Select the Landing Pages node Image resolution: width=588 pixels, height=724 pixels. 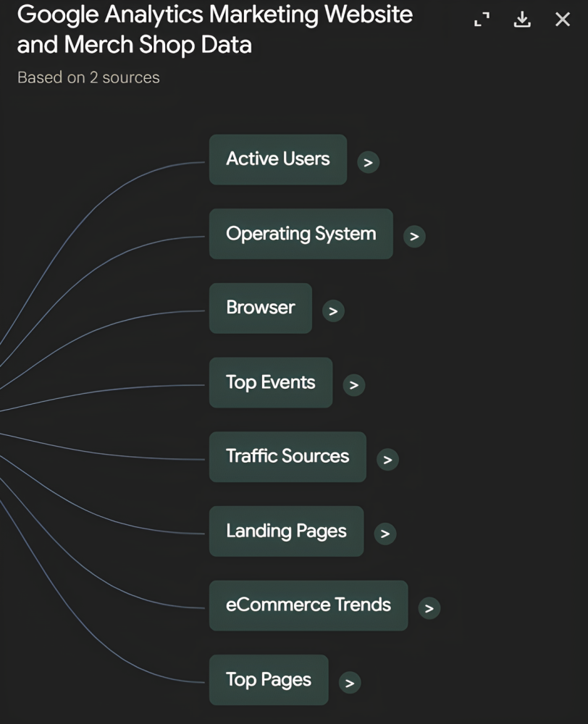pos(286,531)
